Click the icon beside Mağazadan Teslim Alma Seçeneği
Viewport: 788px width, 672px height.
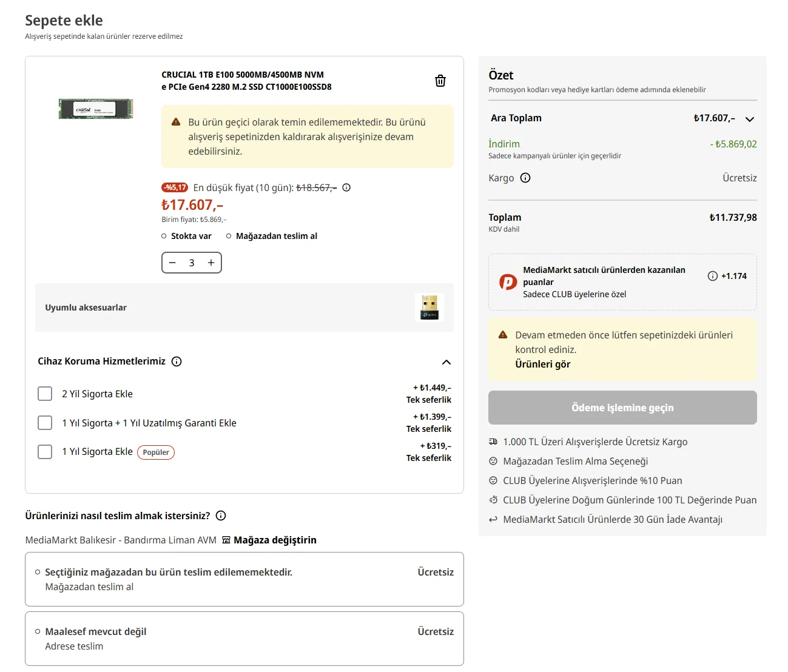[x=493, y=461]
